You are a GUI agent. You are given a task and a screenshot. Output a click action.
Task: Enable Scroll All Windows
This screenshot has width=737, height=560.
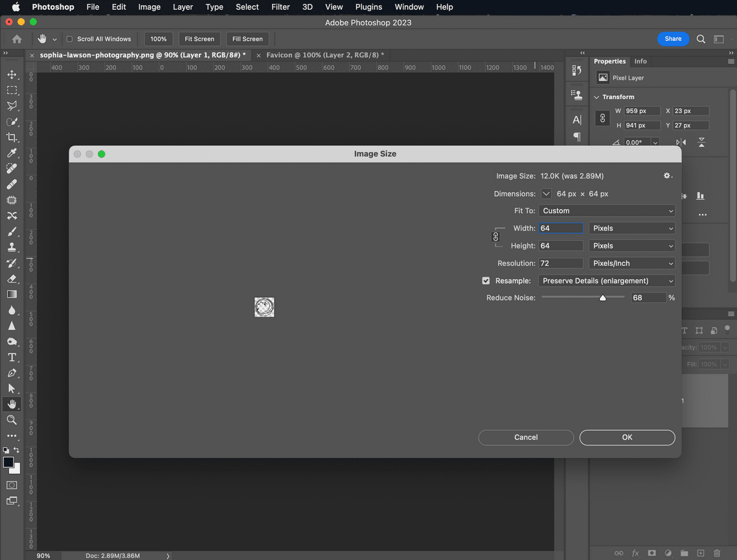click(69, 39)
